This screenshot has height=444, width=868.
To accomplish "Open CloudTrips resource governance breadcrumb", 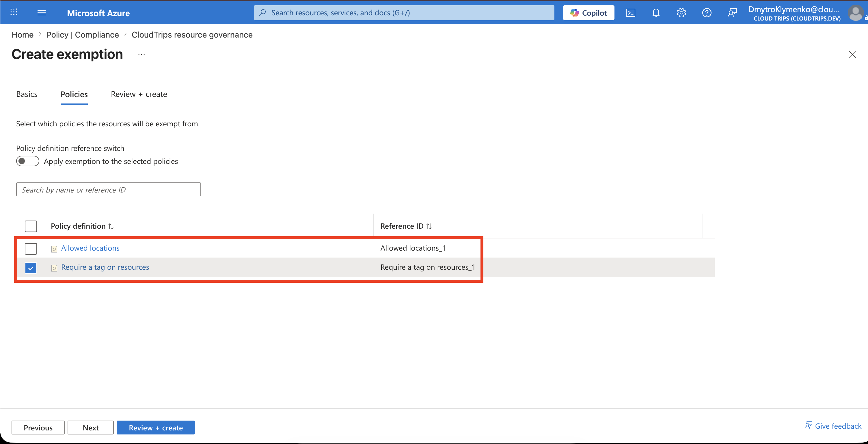I will coord(192,35).
